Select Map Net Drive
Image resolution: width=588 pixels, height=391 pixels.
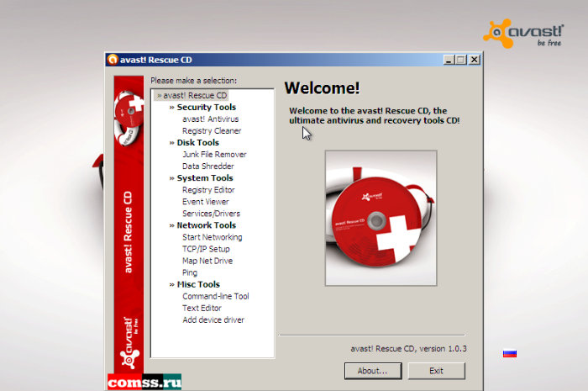207,261
